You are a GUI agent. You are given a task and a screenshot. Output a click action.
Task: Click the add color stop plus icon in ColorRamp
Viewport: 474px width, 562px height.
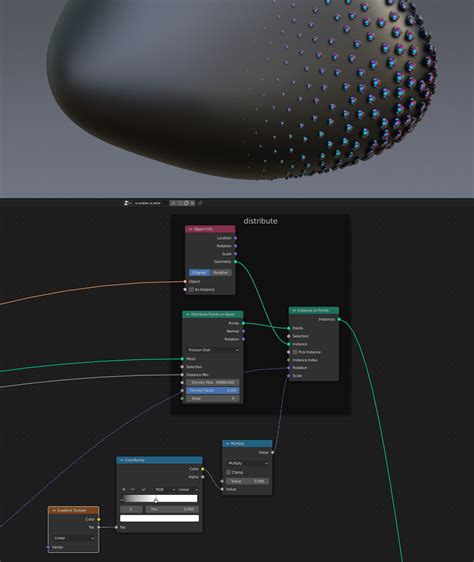(124, 489)
